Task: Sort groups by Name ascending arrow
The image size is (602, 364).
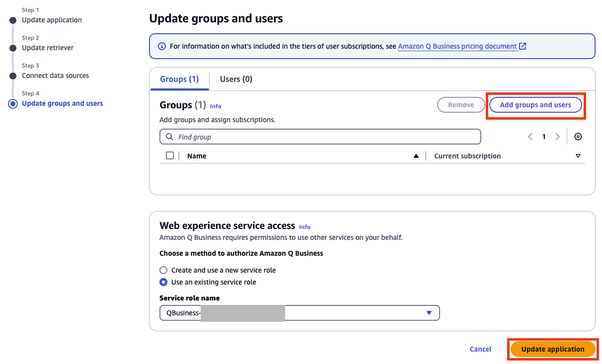Action: 416,156
